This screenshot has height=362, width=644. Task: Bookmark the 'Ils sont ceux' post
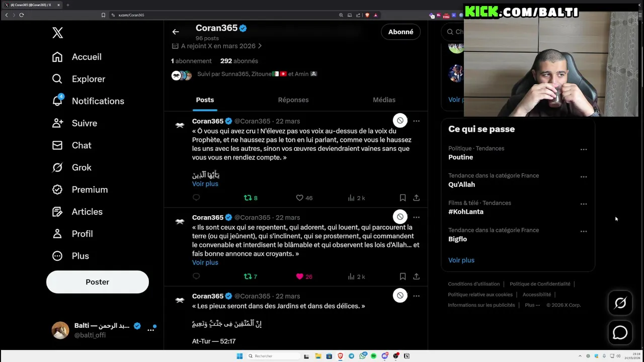[x=403, y=276]
